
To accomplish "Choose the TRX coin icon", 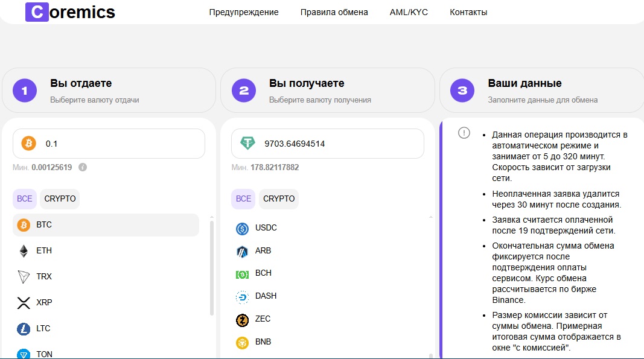I will point(24,277).
